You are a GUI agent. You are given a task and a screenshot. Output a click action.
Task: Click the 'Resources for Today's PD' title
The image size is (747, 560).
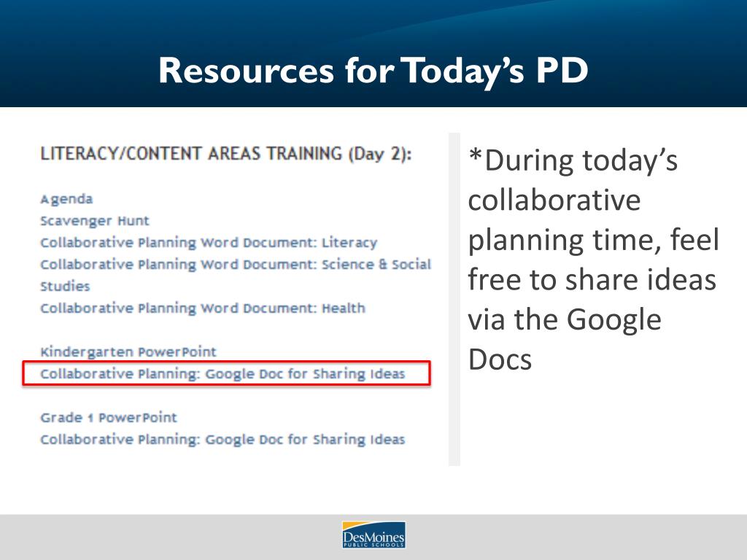coord(373,71)
